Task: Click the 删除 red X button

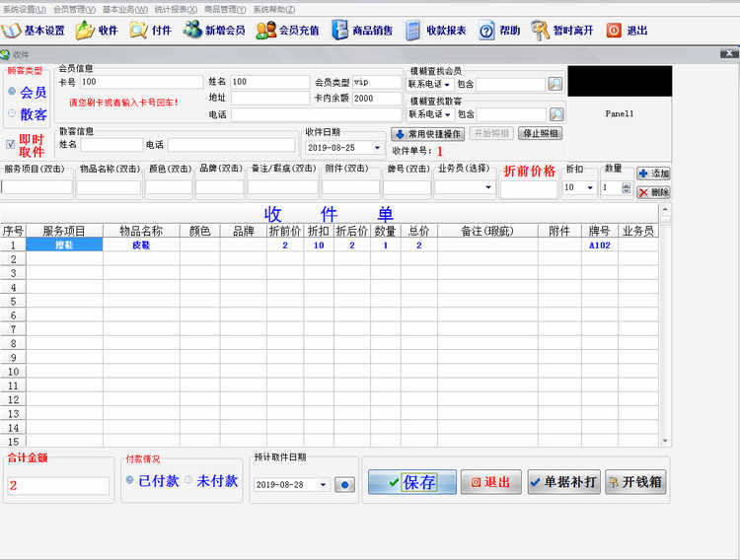Action: tap(653, 192)
